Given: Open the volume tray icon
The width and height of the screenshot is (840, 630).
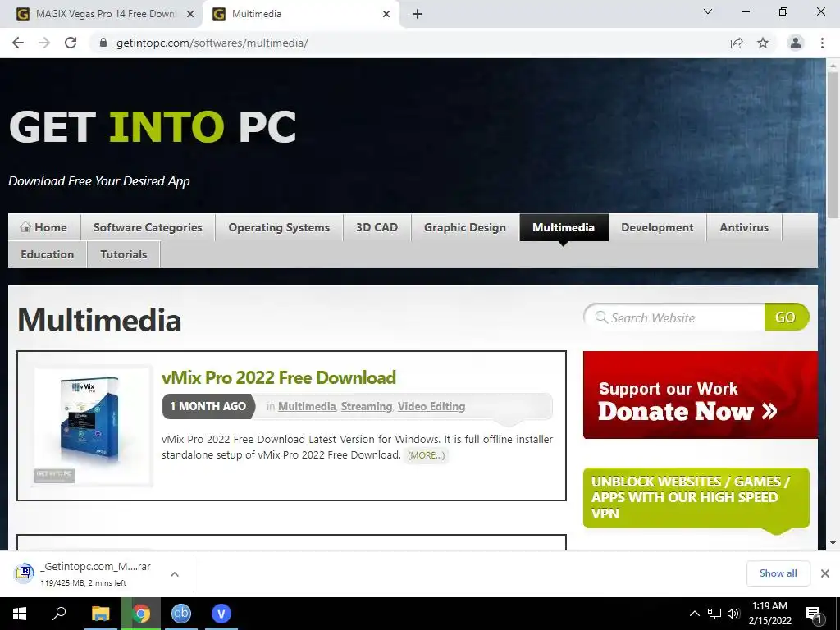Looking at the screenshot, I should click(733, 614).
